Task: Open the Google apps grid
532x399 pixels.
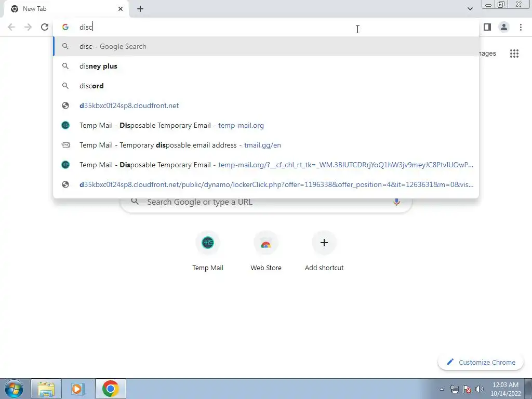Action: 514,54
